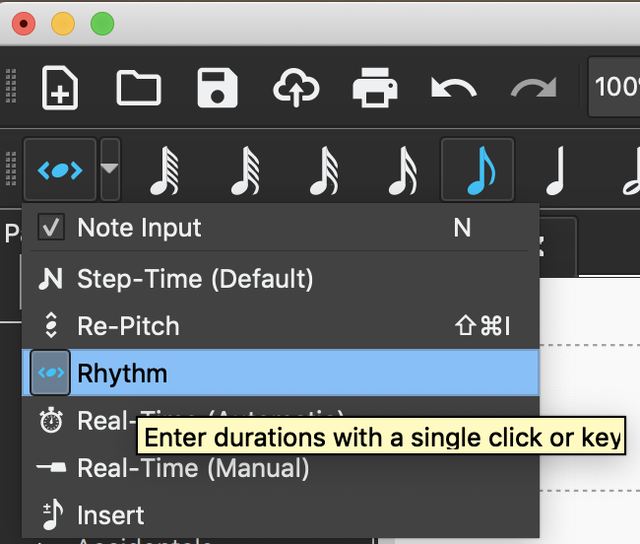Choose Step-Time (Default) from the menu
The width and height of the screenshot is (640, 544).
pyautogui.click(x=195, y=278)
